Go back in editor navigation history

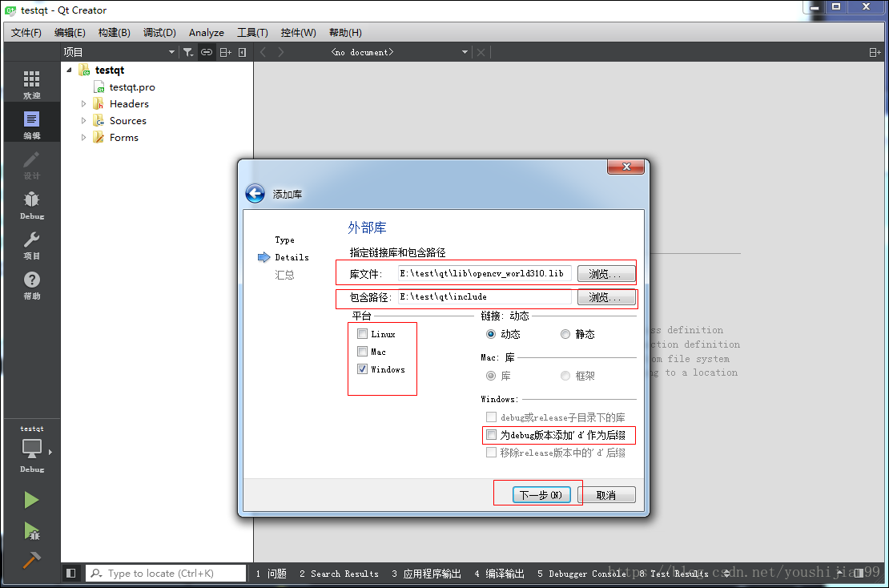tap(263, 52)
